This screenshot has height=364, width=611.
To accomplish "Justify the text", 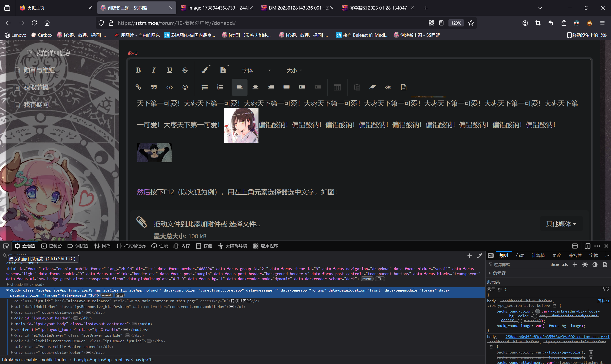I will pos(286,87).
